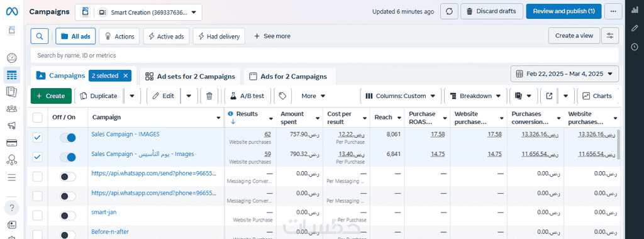Uncheck the يوم التأسيس campaign checkbox
This screenshot has height=239, width=644.
37,157
